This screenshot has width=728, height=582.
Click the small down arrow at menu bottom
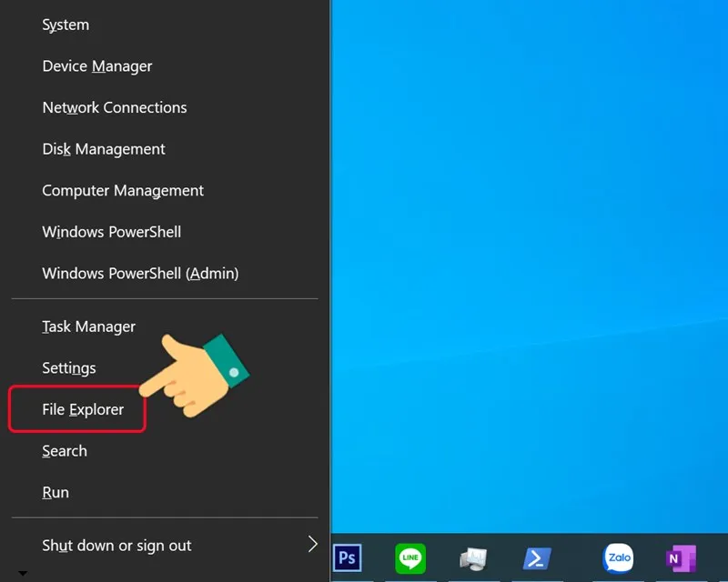tap(23, 574)
